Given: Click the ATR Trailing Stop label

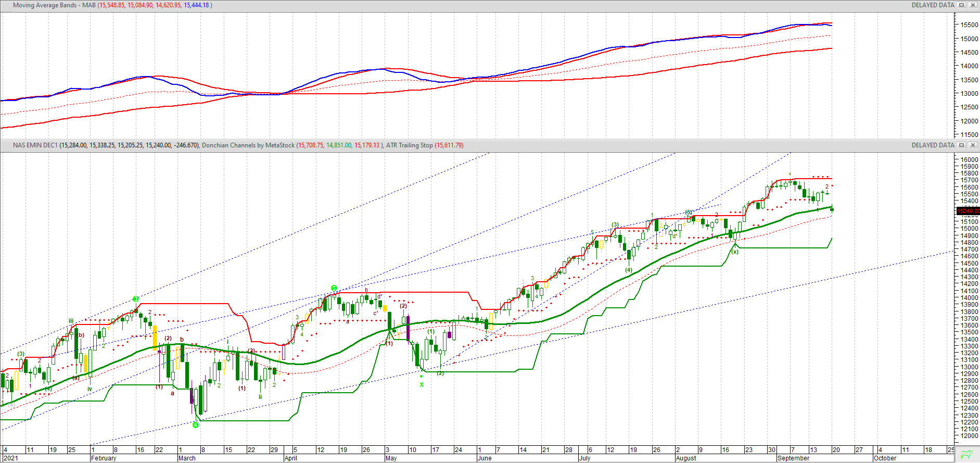Looking at the screenshot, I should click(x=409, y=145).
